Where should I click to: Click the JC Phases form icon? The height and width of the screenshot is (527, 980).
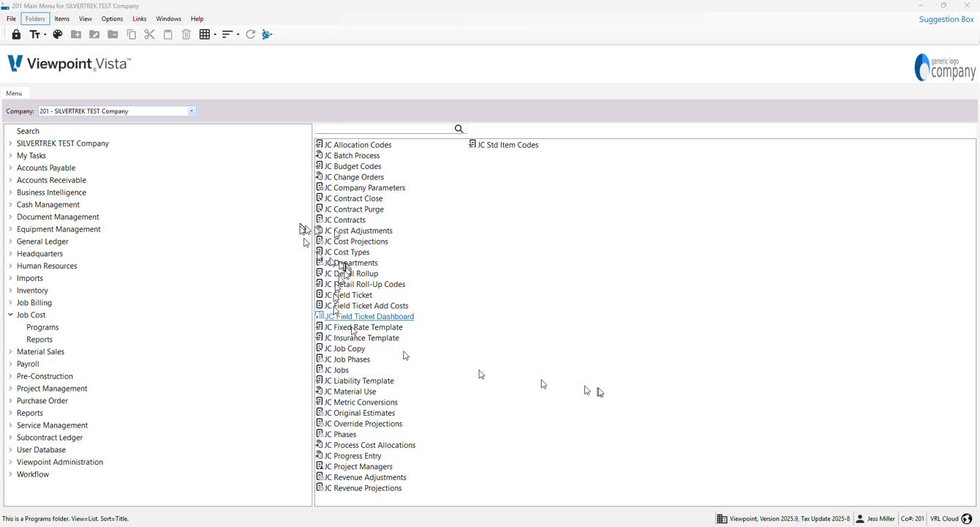tap(320, 434)
